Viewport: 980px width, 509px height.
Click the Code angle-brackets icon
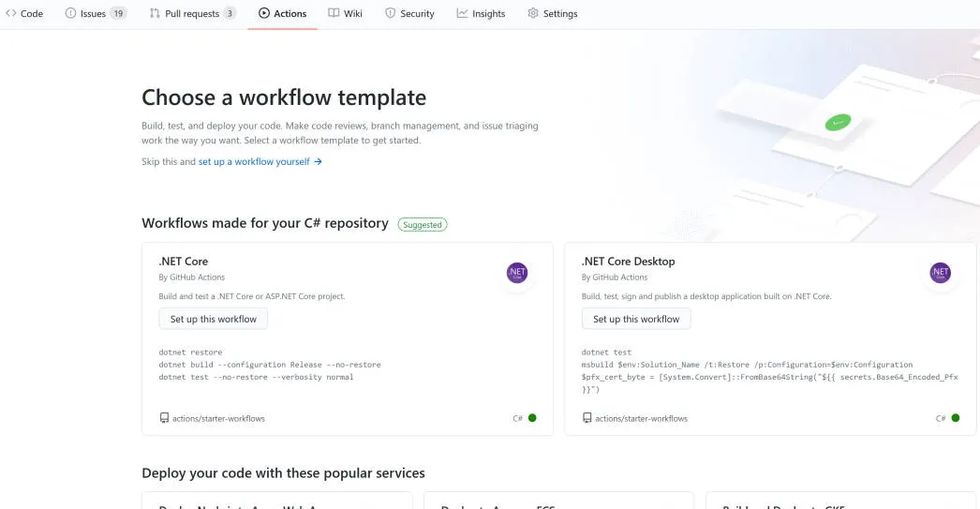coord(10,13)
